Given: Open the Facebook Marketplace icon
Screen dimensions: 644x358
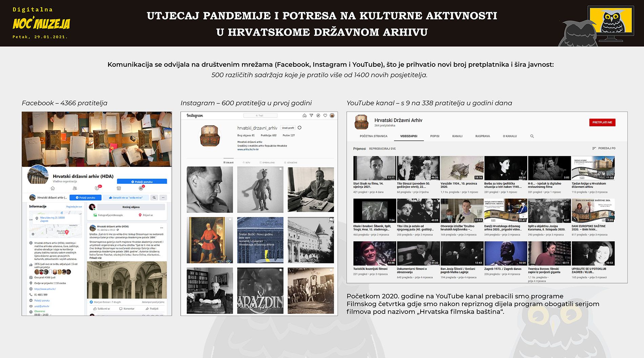Looking at the screenshot, I should 119,188.
